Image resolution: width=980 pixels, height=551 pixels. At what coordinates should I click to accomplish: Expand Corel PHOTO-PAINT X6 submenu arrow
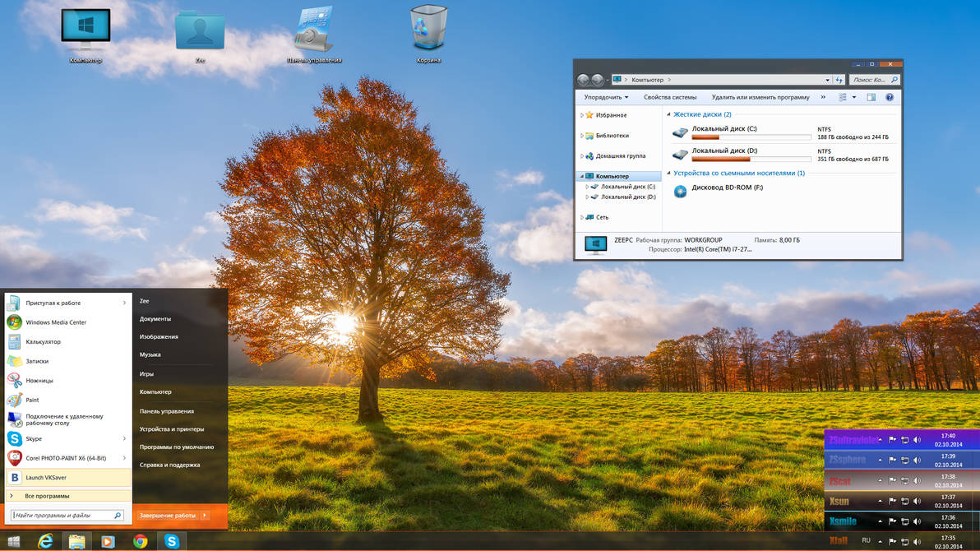pyautogui.click(x=124, y=458)
